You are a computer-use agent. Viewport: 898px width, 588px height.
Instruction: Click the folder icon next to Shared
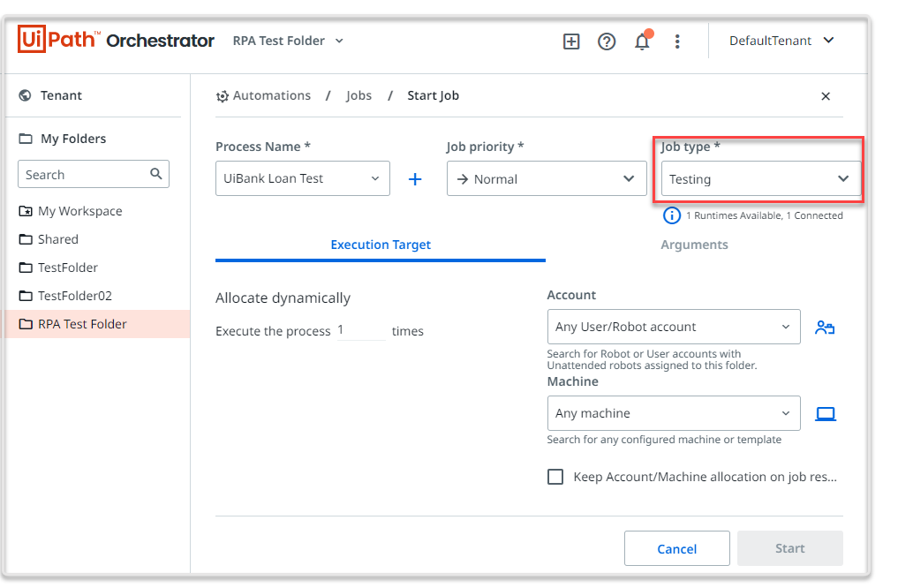click(x=26, y=239)
